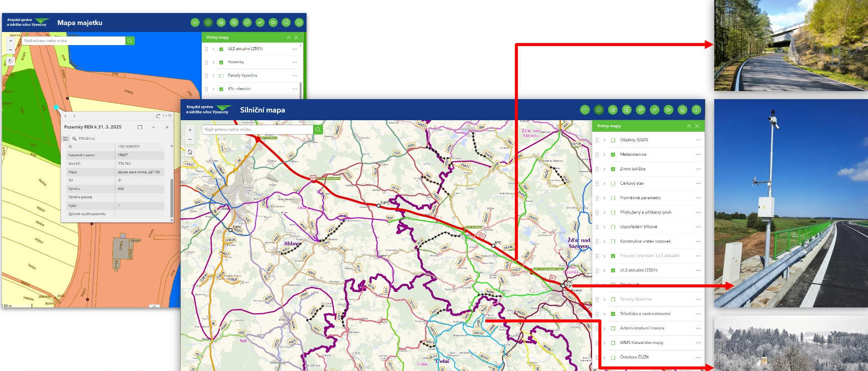Expand the Zimní údržba layer chevron
The image size is (868, 371).
click(605, 169)
